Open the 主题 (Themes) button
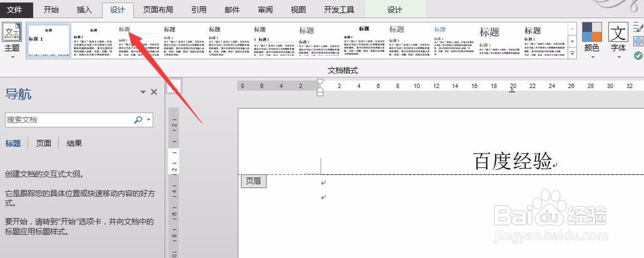 [x=12, y=40]
